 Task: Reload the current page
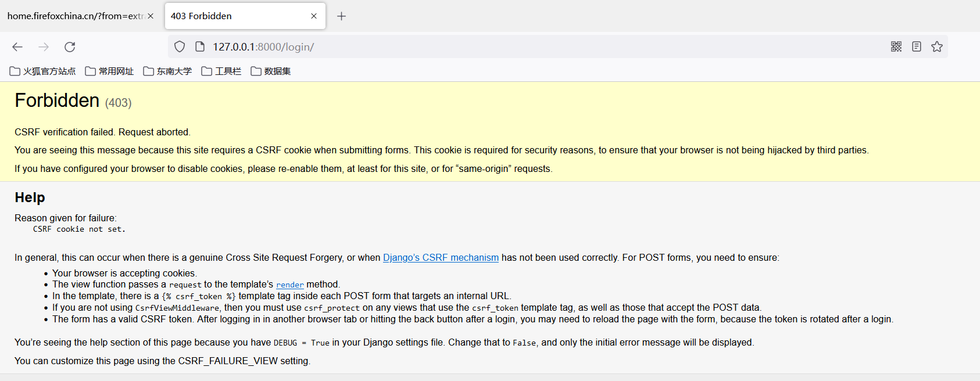point(70,47)
